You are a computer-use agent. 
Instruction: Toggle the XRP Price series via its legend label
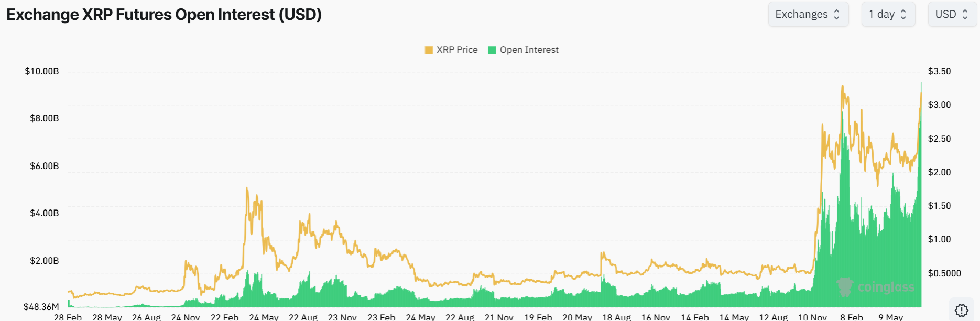click(457, 49)
